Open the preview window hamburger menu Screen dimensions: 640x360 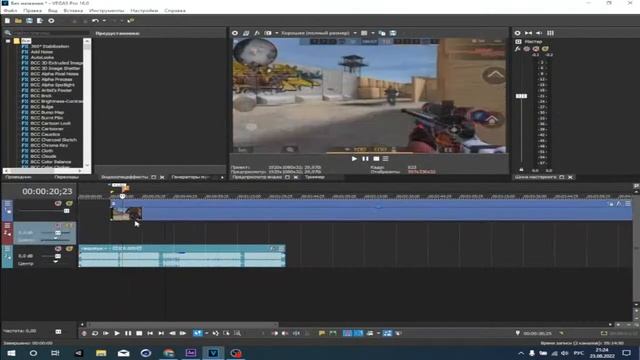coord(386,159)
